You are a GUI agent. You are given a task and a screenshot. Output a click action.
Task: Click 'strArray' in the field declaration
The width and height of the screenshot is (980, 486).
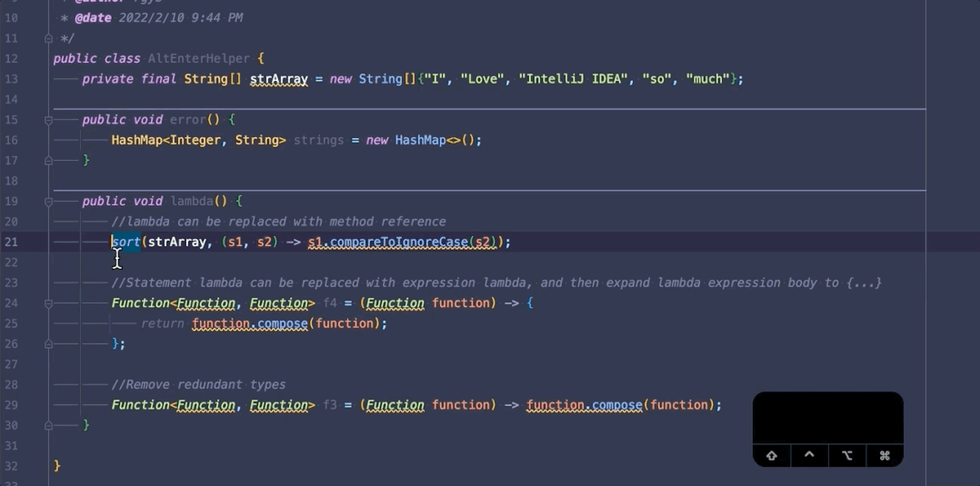click(x=279, y=79)
